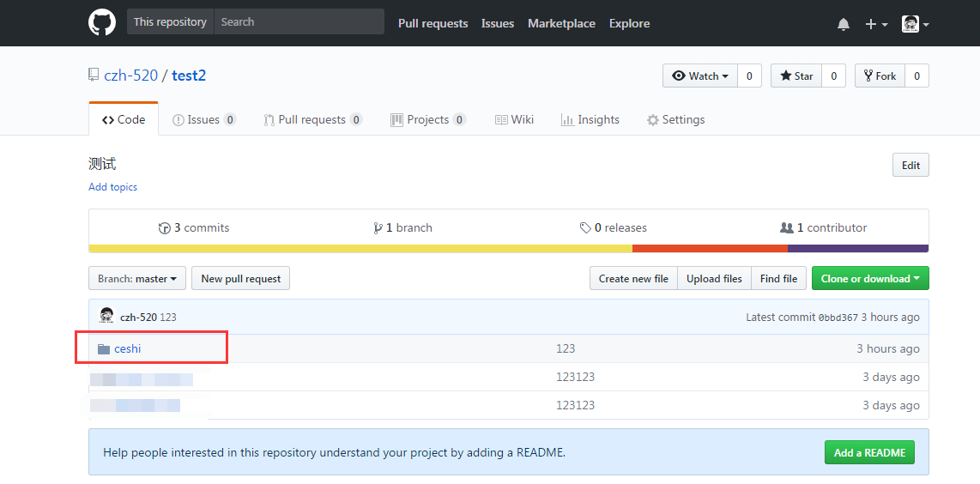Click the GitHub Octocat logo
Viewport: 980px width, 484px height.
tap(102, 23)
